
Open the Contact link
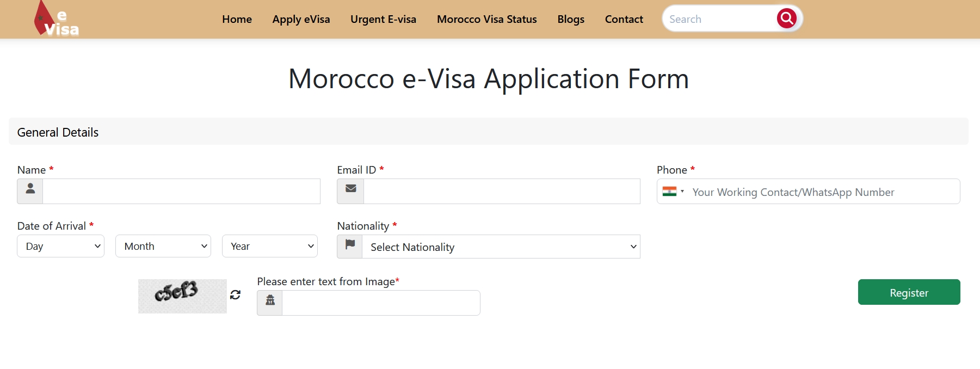tap(624, 19)
